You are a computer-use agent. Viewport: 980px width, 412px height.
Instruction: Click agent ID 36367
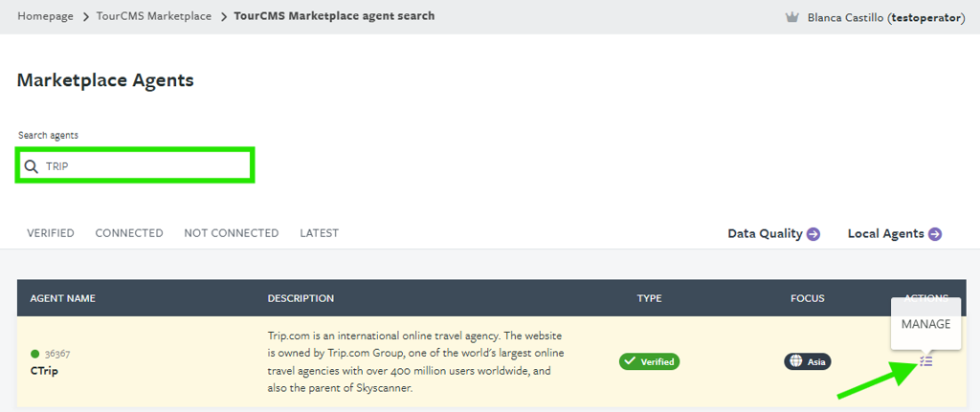click(57, 354)
